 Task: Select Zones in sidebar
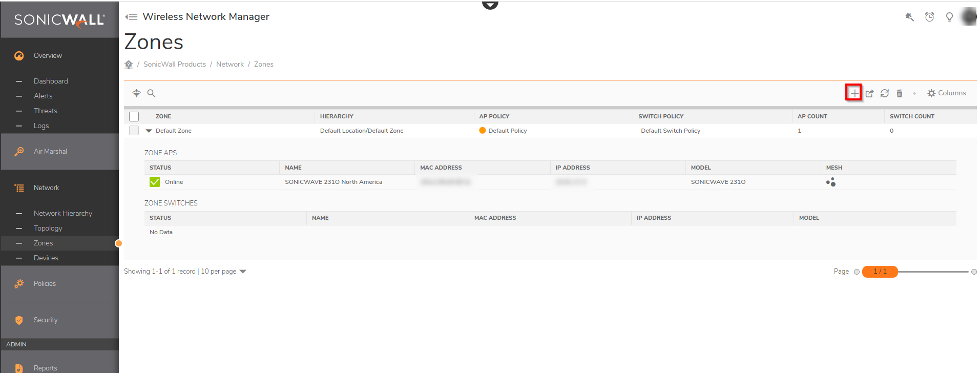(44, 243)
